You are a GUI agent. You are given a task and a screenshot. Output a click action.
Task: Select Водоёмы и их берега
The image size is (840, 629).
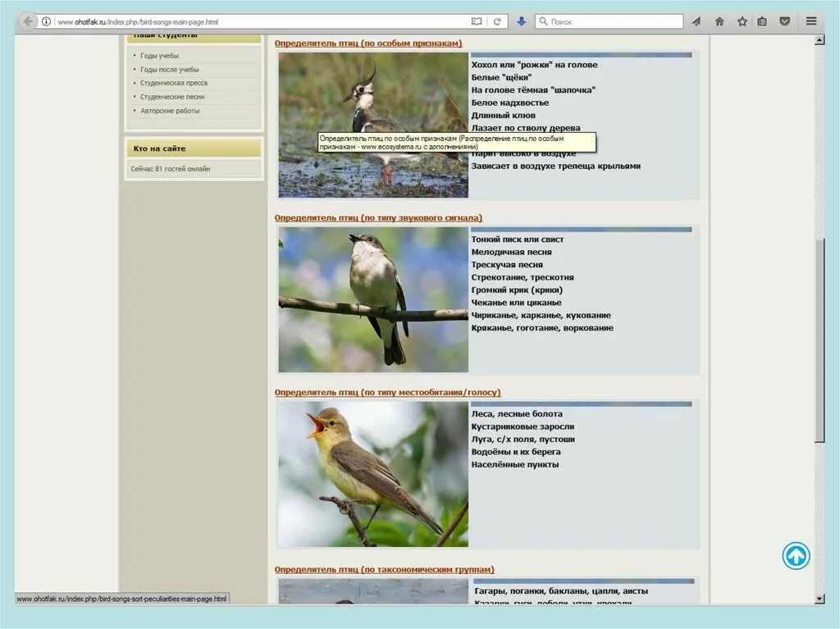point(515,452)
